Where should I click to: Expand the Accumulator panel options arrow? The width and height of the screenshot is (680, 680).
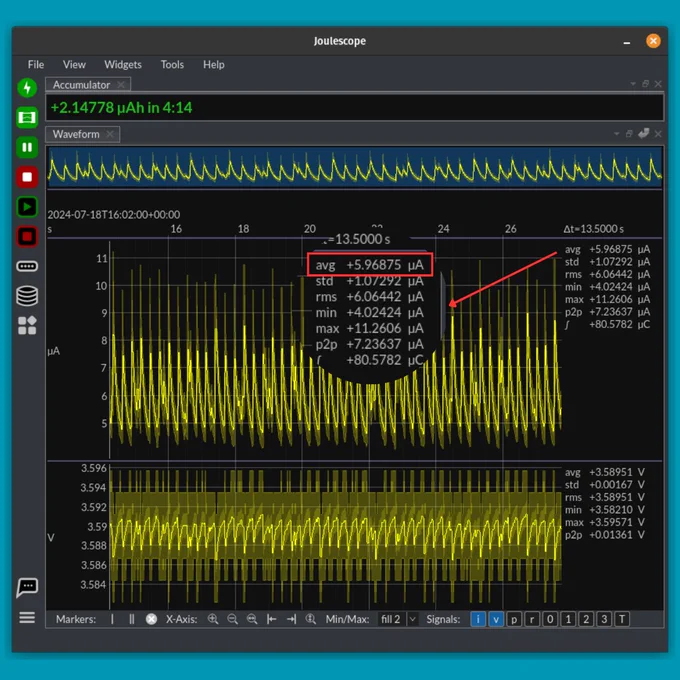[633, 84]
